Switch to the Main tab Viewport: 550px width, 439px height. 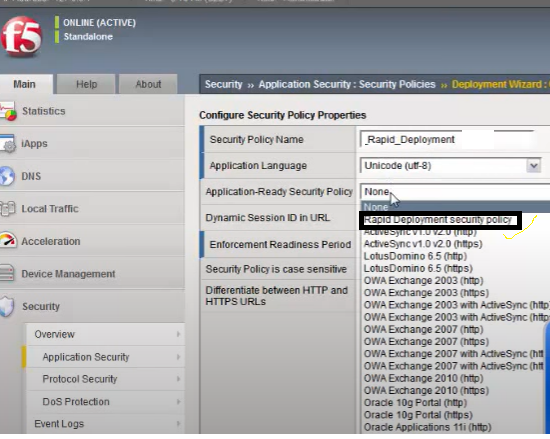(25, 84)
